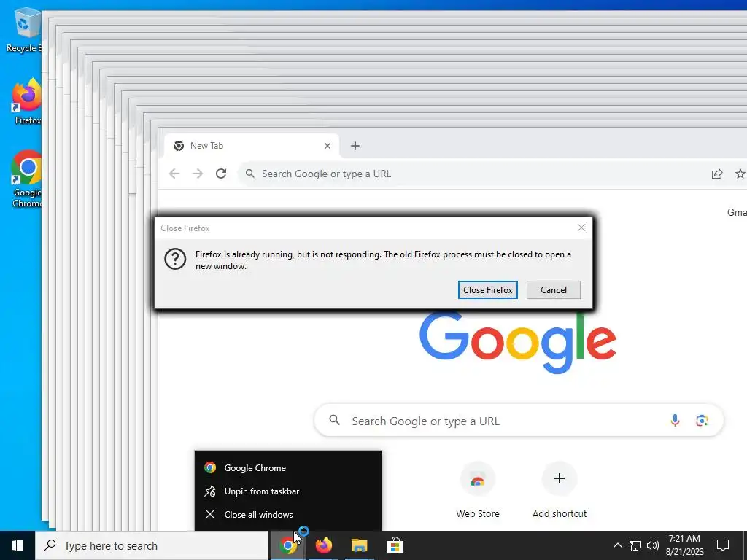Click the Firefox taskbar icon

[323, 545]
